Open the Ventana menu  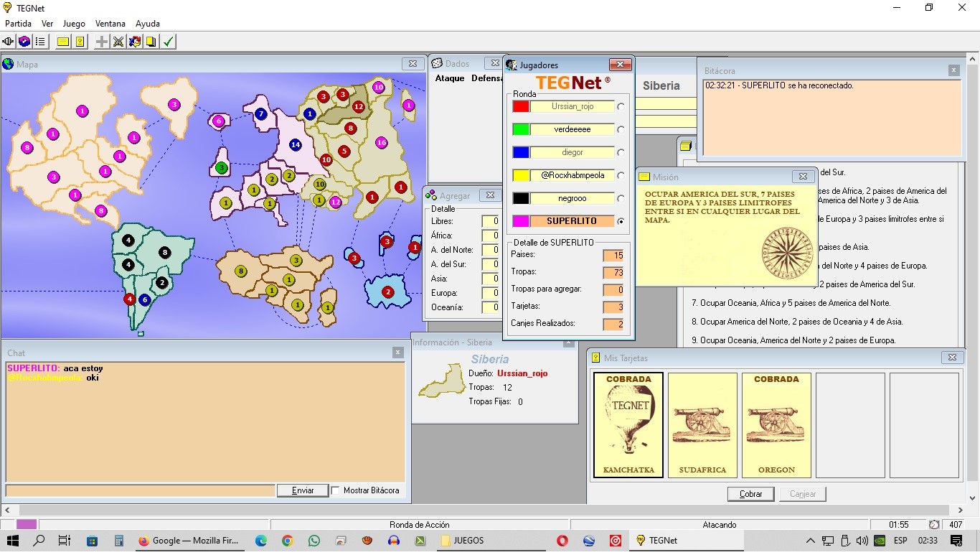(x=110, y=24)
